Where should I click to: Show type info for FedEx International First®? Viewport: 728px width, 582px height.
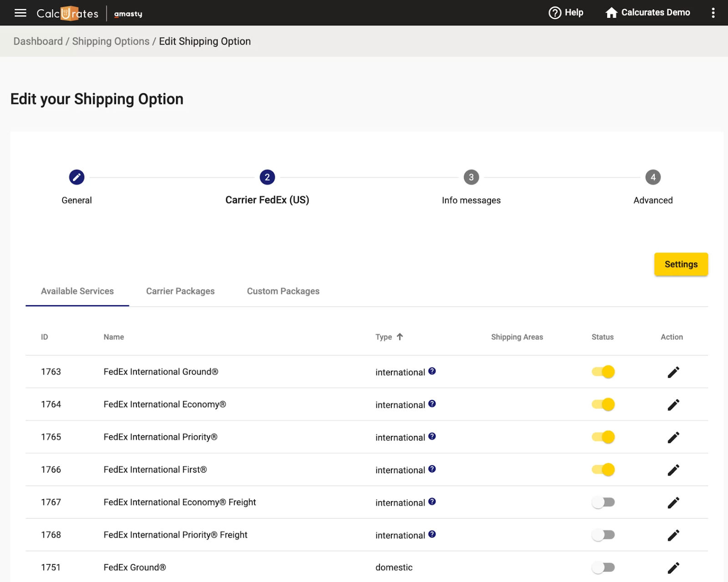pyautogui.click(x=432, y=469)
